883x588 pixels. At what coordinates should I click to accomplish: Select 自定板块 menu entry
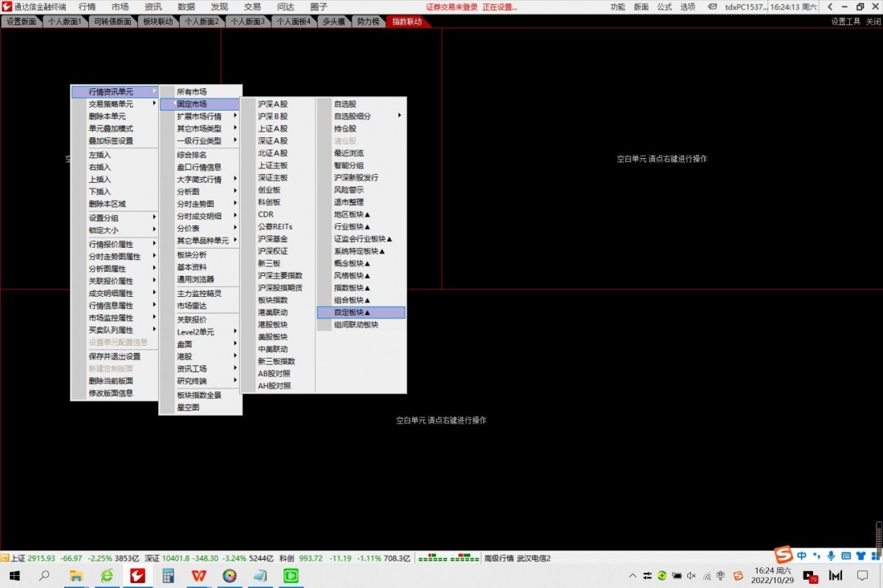click(361, 312)
